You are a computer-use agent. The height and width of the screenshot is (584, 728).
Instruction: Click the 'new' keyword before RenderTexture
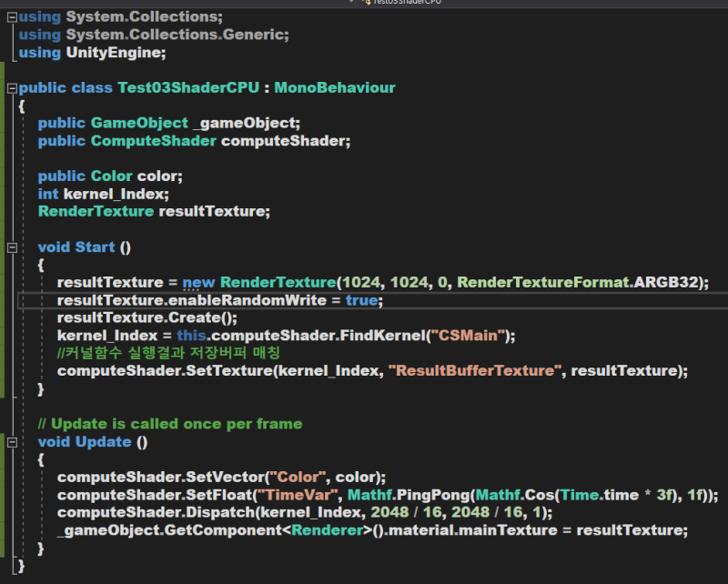pyautogui.click(x=198, y=282)
